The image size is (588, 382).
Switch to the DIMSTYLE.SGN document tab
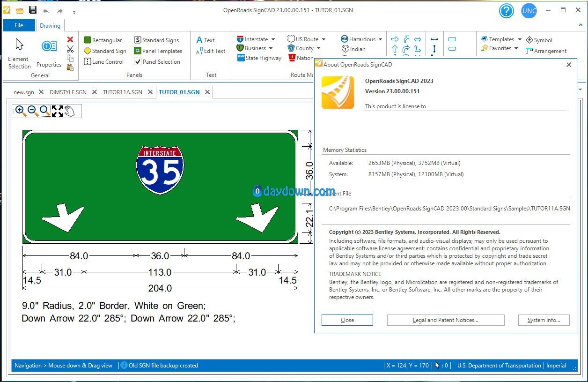(68, 92)
